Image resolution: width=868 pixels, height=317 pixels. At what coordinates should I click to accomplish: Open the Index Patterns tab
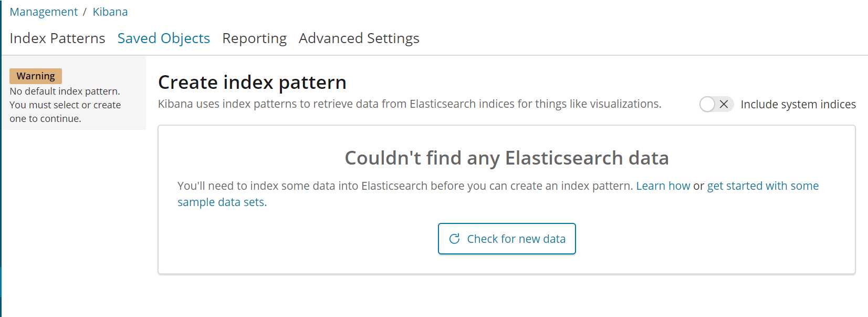point(57,38)
